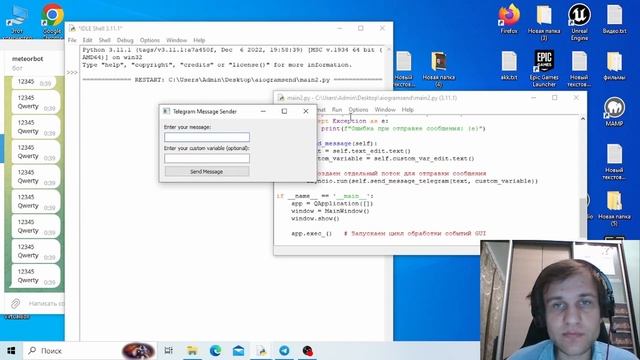Close the main2.py editor window
The image size is (640, 360).
point(576,98)
